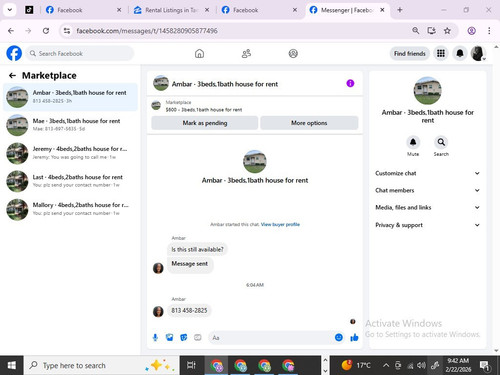Click Find friends button
This screenshot has height=375, width=500.
pos(410,53)
